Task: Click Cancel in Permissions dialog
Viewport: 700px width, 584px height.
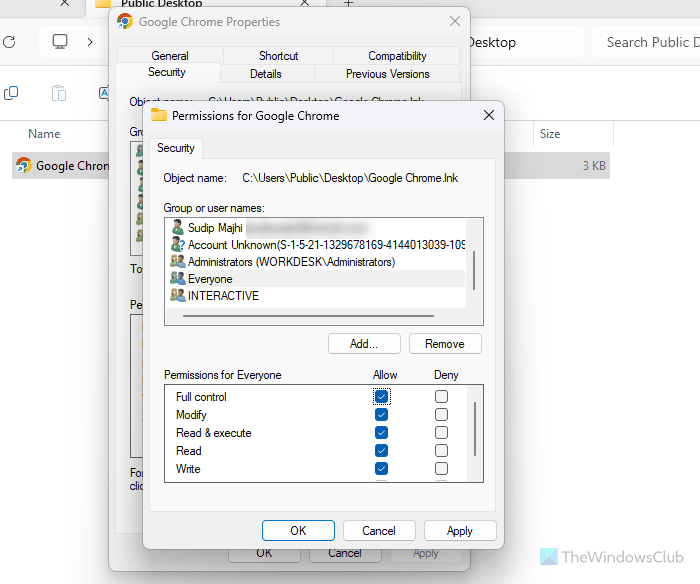Action: 379,530
